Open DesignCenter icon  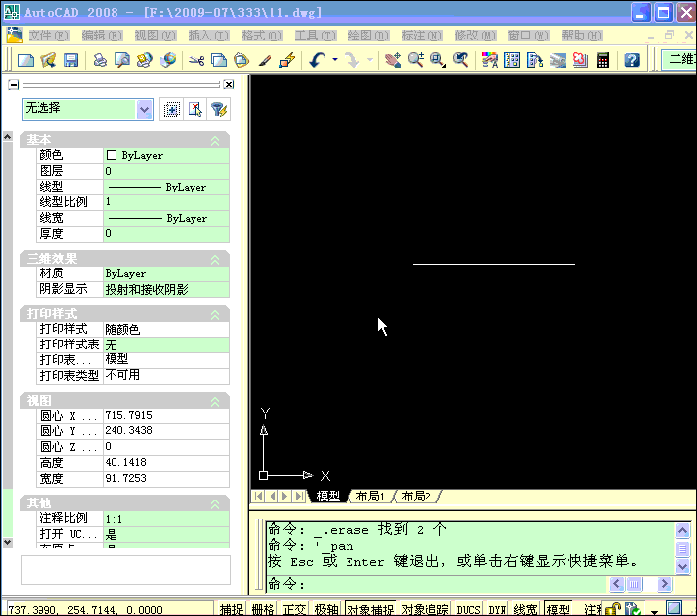pos(512,60)
